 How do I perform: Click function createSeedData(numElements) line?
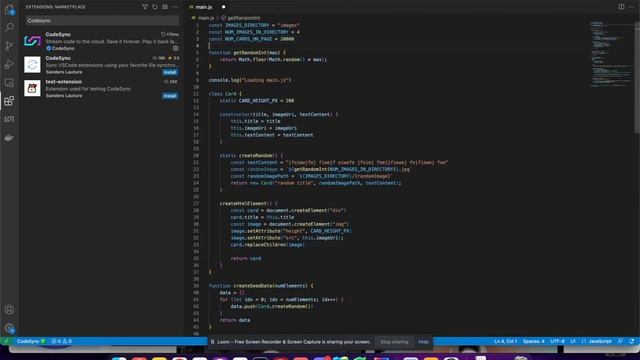261,286
